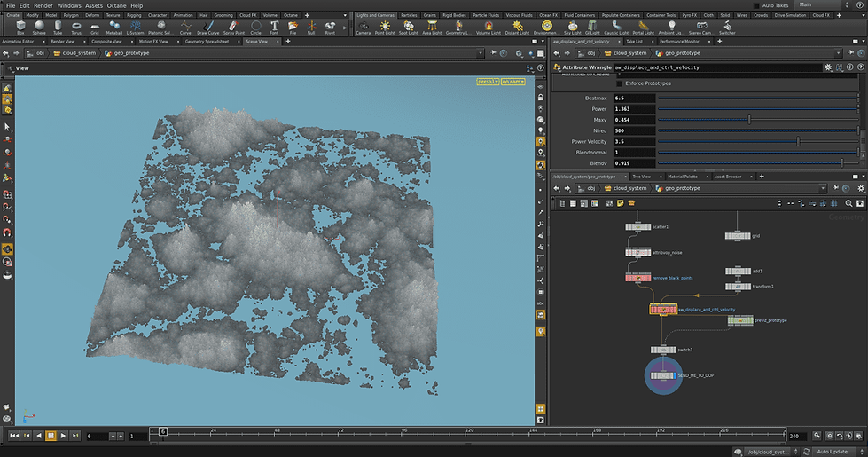Open the no cam camera dropdown

pyautogui.click(x=513, y=82)
